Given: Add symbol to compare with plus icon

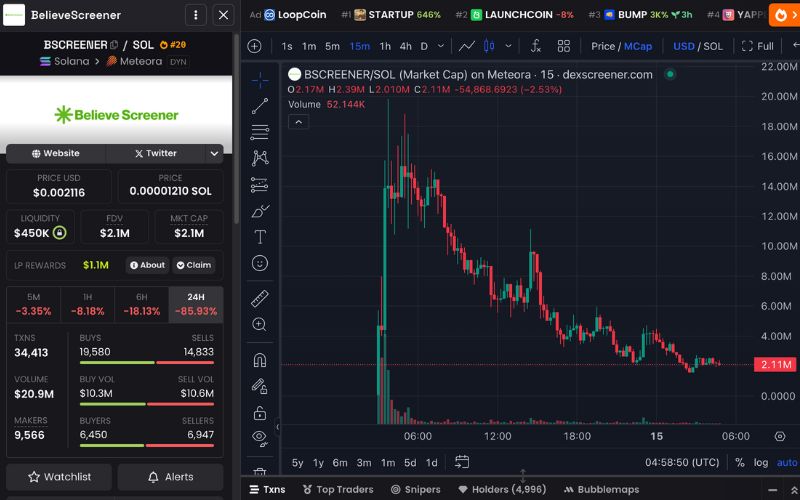Looking at the screenshot, I should tap(254, 46).
